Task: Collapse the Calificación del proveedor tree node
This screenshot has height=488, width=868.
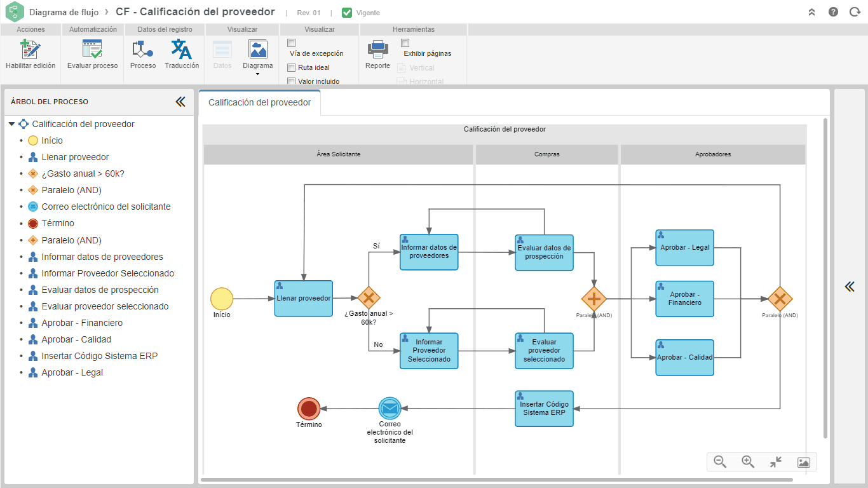Action: (11, 125)
